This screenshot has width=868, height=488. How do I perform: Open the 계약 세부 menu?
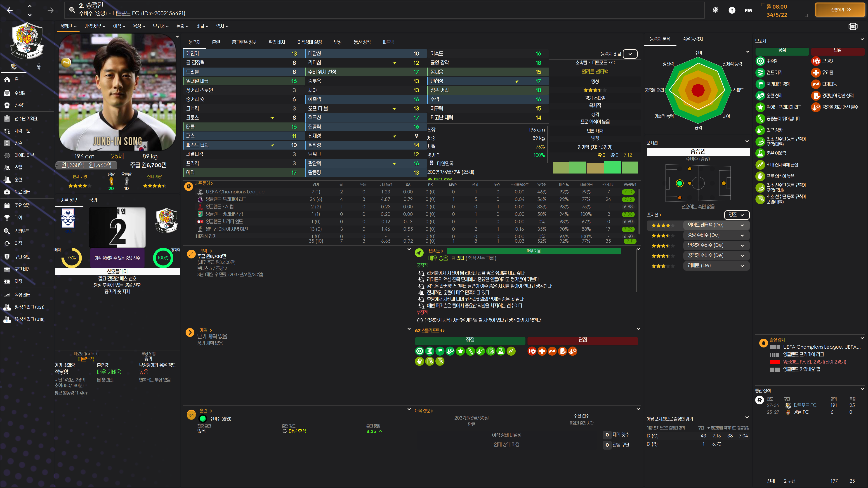[x=95, y=26]
